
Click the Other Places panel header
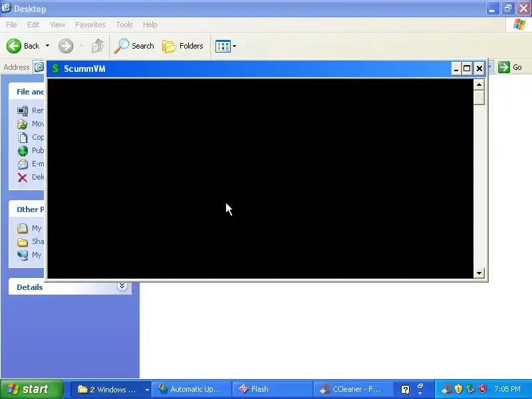31,209
